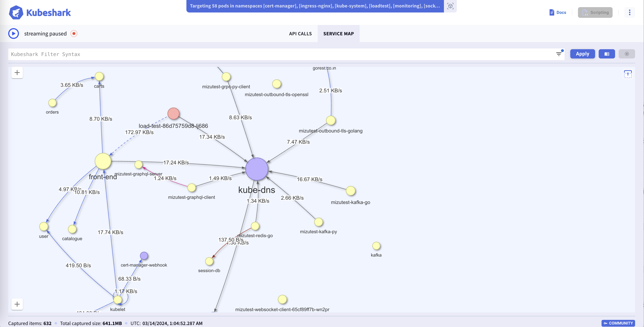Click the red recording indicator dot
The image size is (644, 327).
pos(74,33)
